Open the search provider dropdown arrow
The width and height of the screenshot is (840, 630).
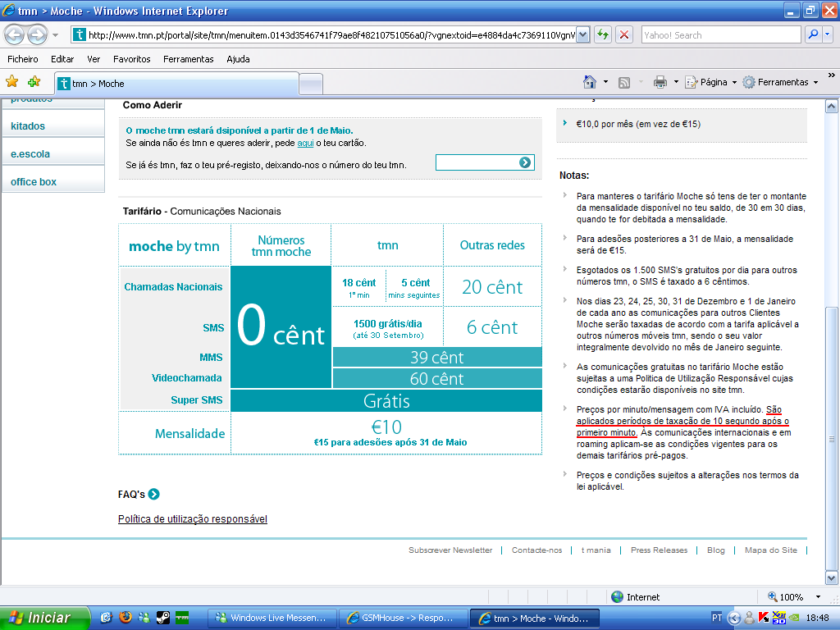[828, 34]
